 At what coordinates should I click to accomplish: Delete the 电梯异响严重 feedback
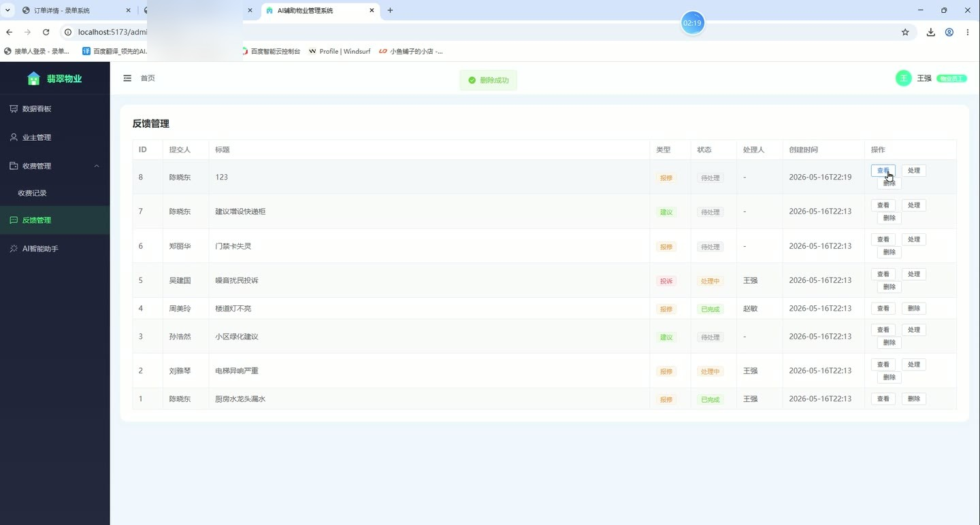889,377
